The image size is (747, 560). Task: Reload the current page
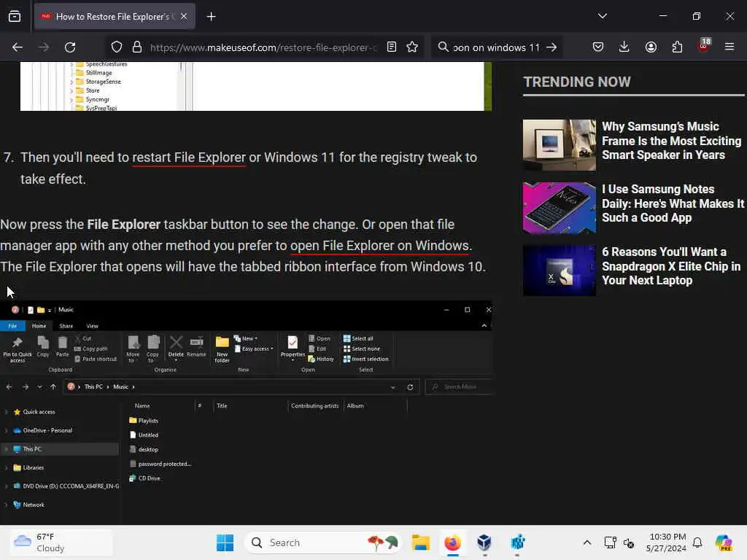(x=70, y=47)
